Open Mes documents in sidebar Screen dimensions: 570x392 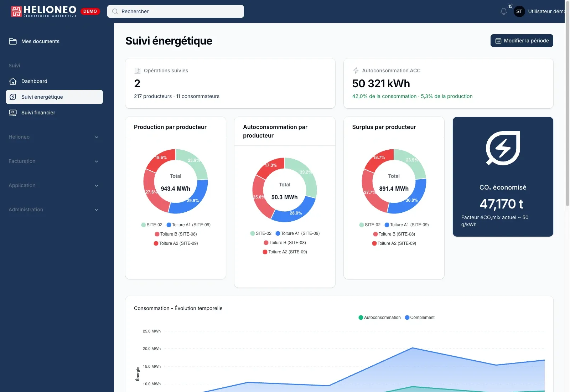[x=54, y=41]
